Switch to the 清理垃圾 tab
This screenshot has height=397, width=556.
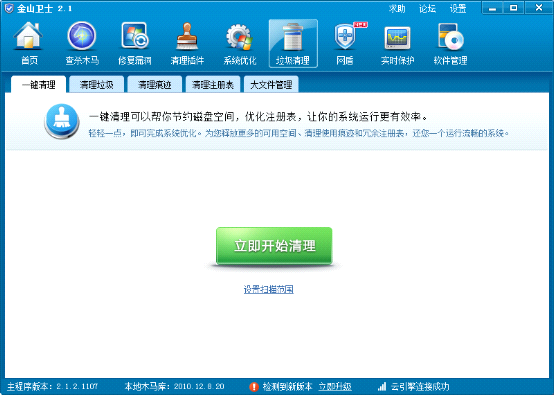click(x=96, y=85)
